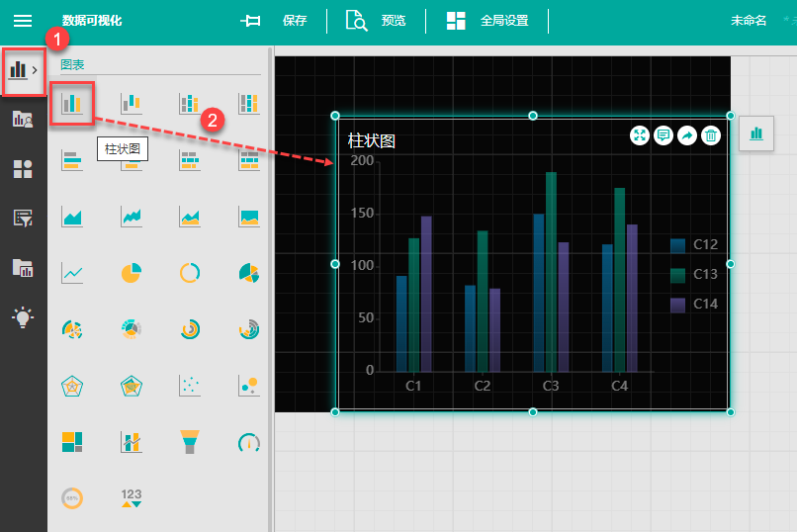The image size is (797, 532).
Task: Select the horizontal bar chart icon
Action: [x=71, y=160]
